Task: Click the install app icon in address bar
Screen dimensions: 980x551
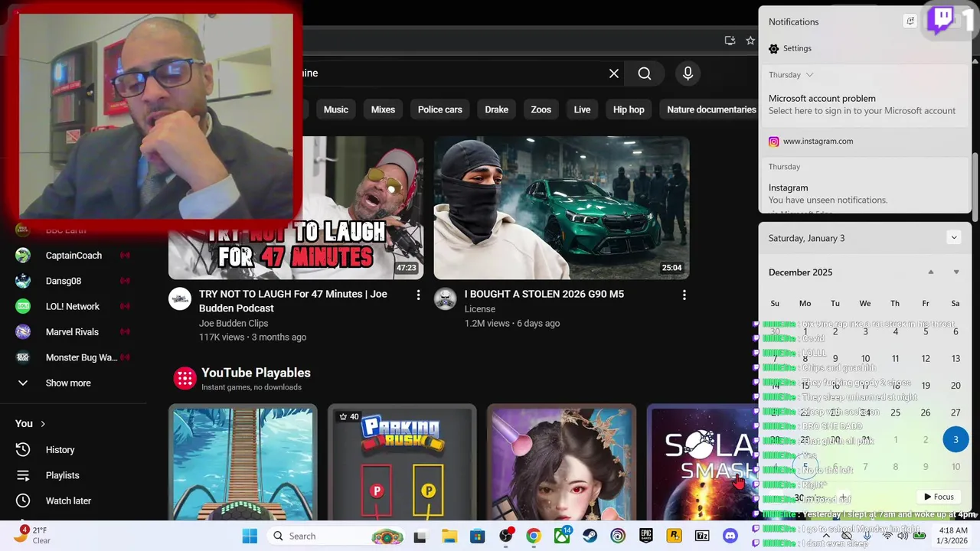Action: pyautogui.click(x=730, y=41)
